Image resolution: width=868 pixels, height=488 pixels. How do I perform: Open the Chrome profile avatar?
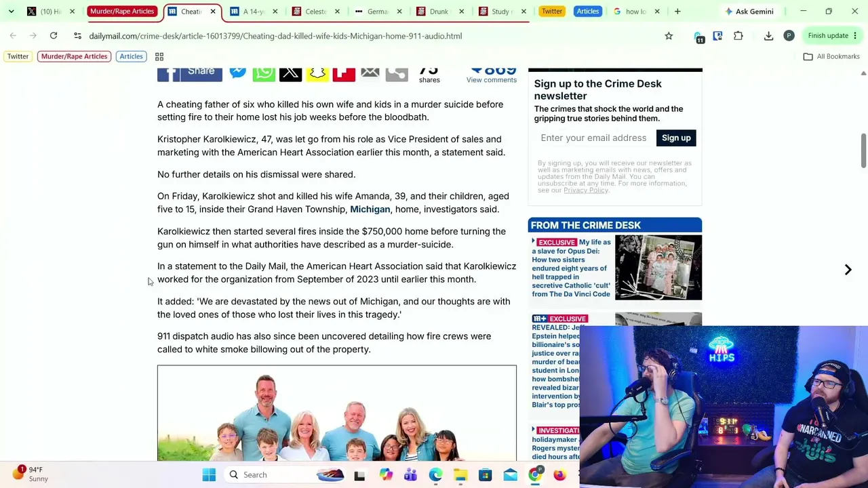click(x=789, y=36)
